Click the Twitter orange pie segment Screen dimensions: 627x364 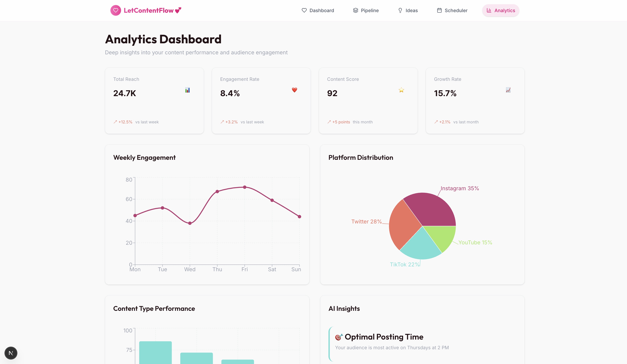(x=403, y=225)
